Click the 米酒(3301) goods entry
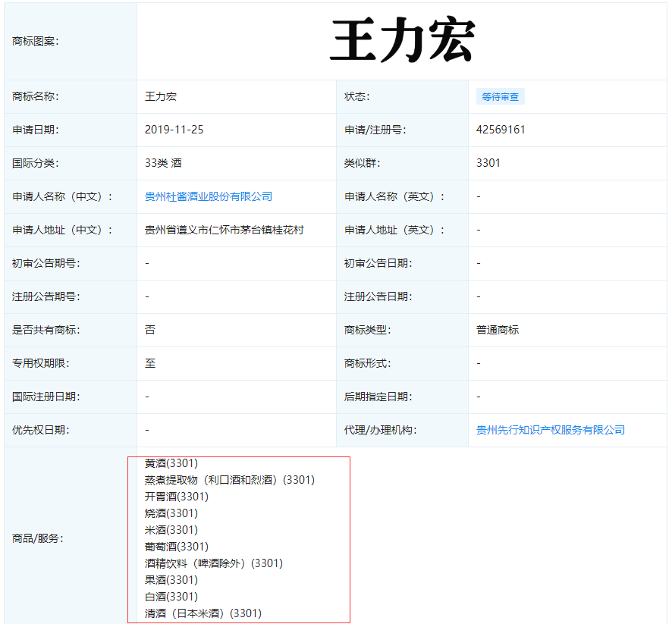 click(x=171, y=530)
